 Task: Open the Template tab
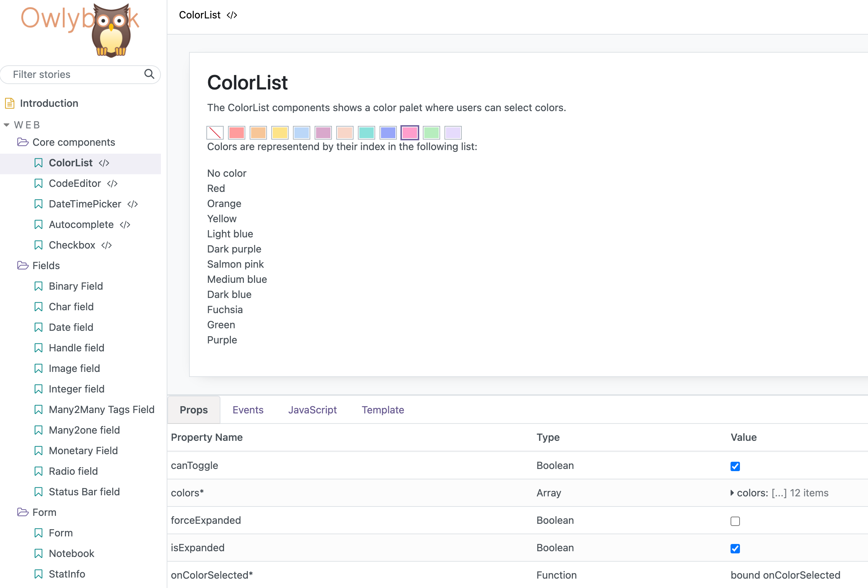tap(382, 409)
